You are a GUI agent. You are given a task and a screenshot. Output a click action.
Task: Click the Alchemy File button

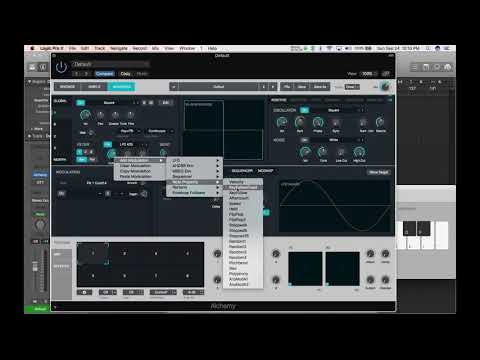(287, 87)
